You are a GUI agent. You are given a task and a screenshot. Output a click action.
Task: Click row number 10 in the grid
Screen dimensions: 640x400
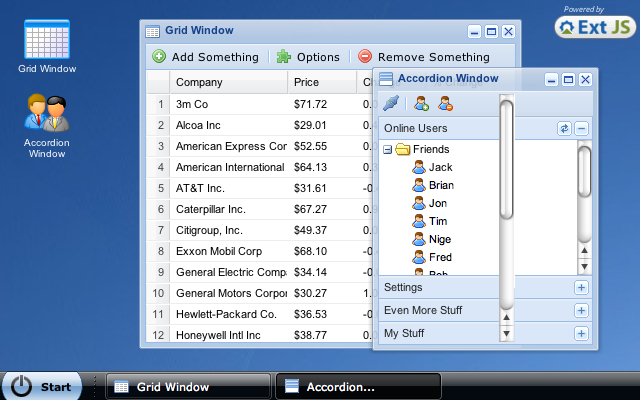(x=158, y=293)
